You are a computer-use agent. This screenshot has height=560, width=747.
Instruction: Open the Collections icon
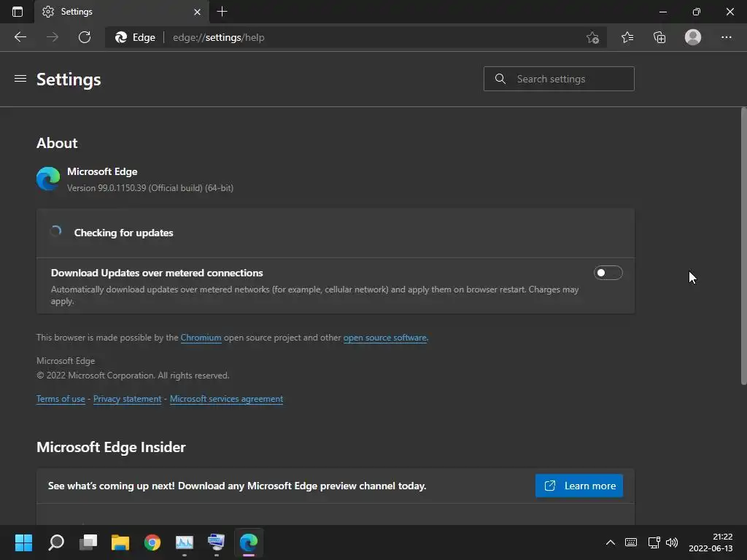(x=659, y=37)
